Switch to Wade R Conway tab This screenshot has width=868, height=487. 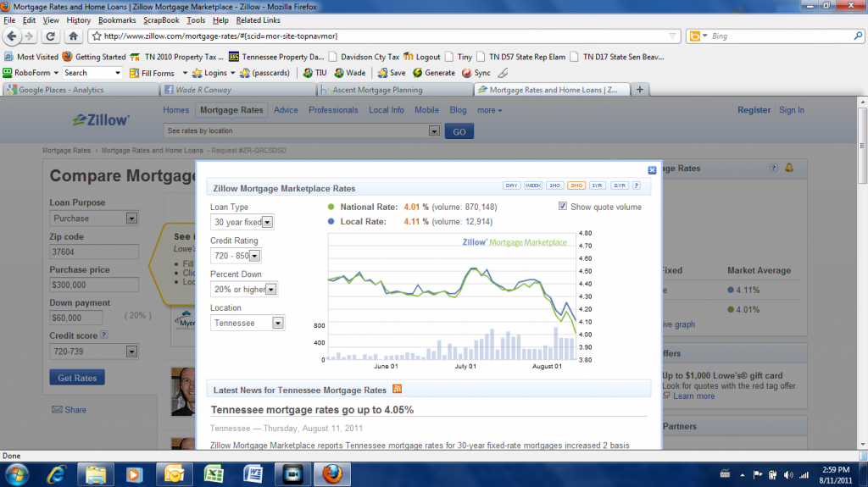coord(237,90)
